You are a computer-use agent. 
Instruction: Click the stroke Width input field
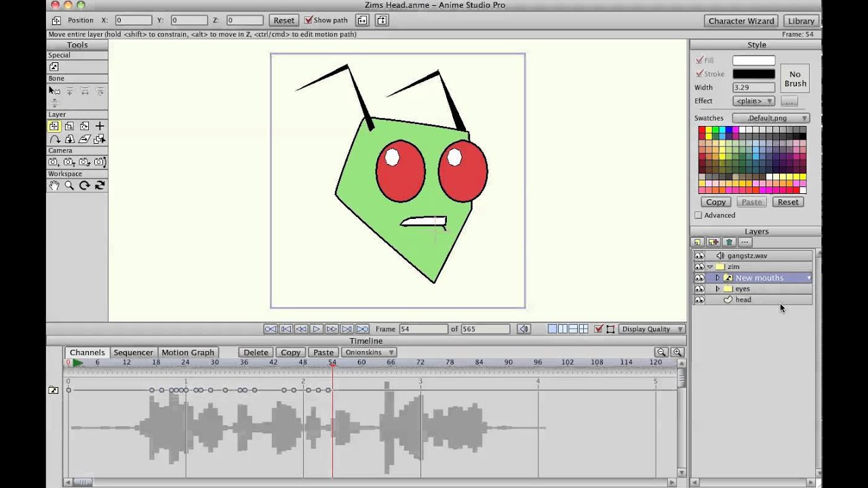point(753,87)
